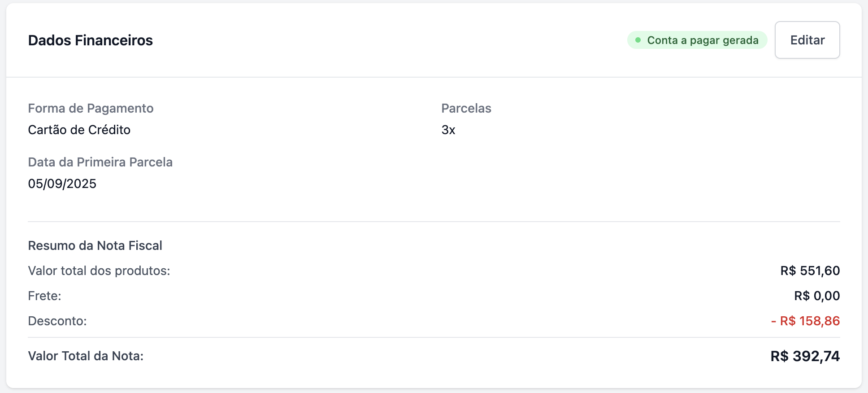Select the date 05/09/2025
The image size is (868, 393).
pyautogui.click(x=62, y=183)
